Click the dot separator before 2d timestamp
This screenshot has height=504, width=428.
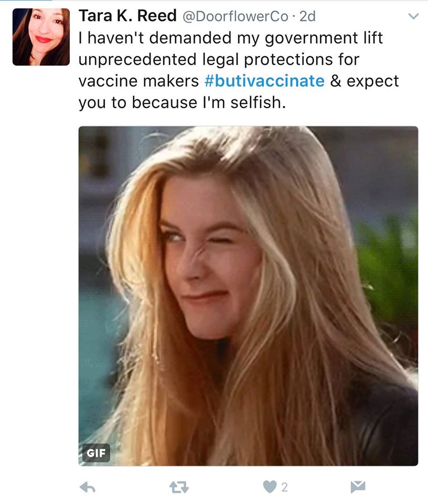(294, 17)
